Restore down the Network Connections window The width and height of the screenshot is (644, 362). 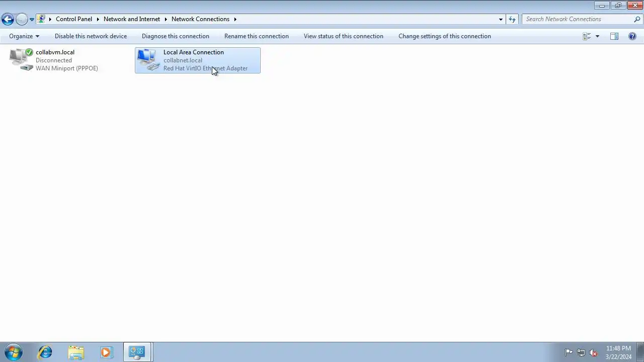[x=618, y=6]
